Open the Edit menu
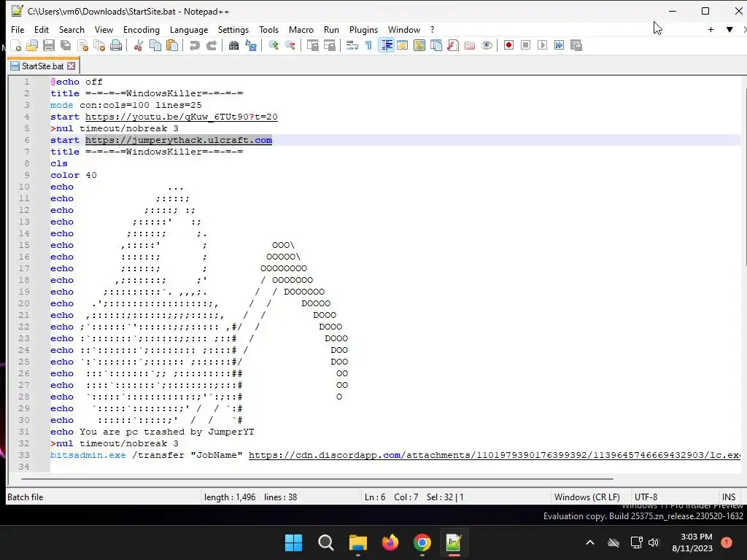The image size is (747, 560). [42, 29]
